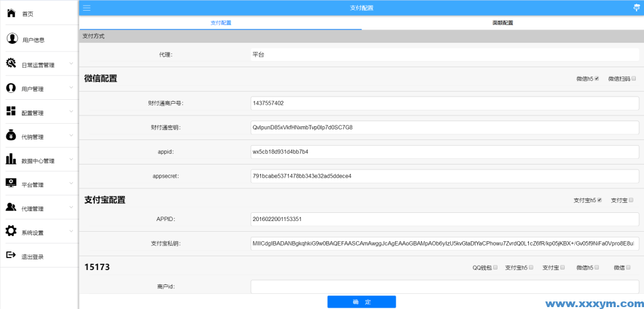
Task: Enable the 微信扫码 checkbox
Action: pos(634,79)
